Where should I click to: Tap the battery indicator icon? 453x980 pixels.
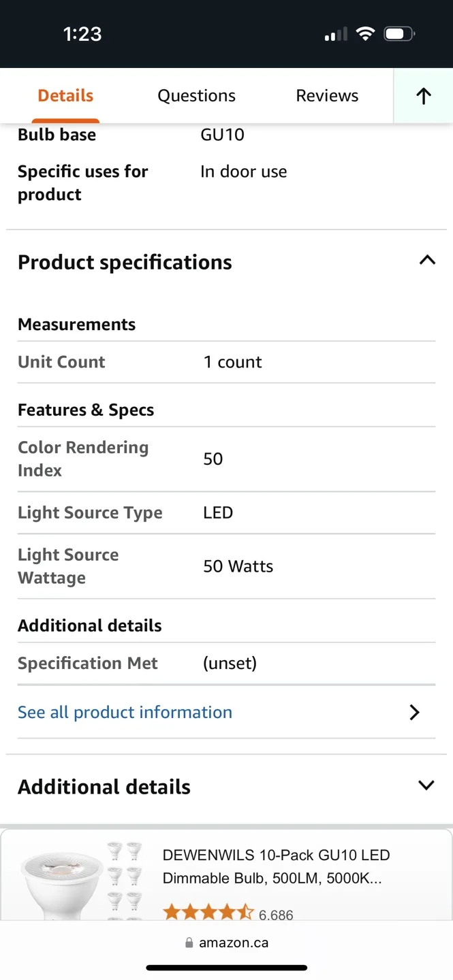pyautogui.click(x=399, y=33)
